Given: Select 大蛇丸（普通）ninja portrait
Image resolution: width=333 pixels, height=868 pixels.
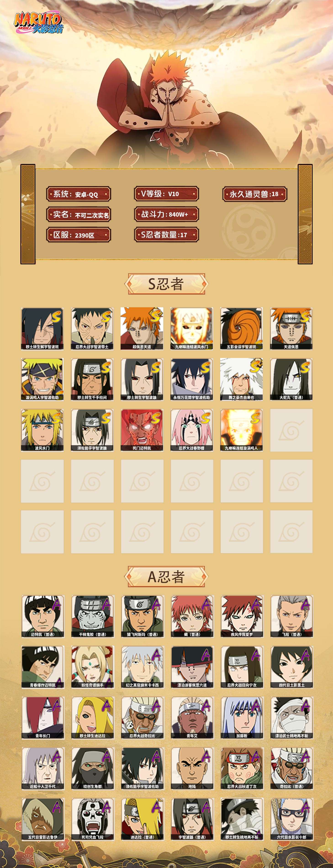Looking at the screenshot, I should 291,379.
